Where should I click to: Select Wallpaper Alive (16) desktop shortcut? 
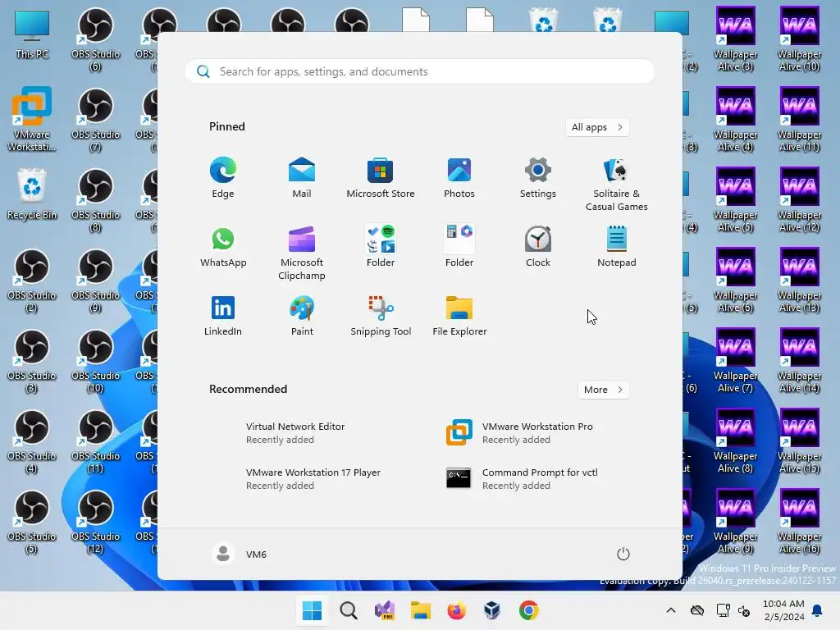pyautogui.click(x=799, y=522)
